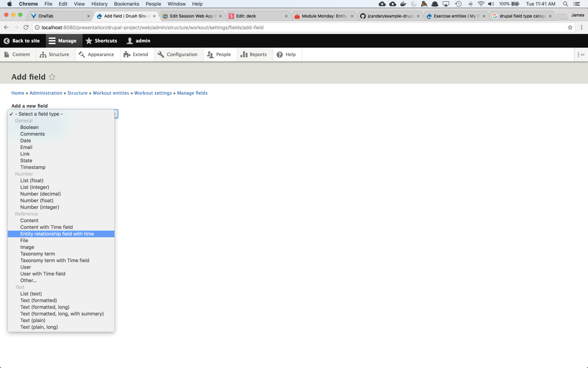Image resolution: width=588 pixels, height=368 pixels.
Task: Select Entity relationship field with time option
Action: pyautogui.click(x=57, y=234)
